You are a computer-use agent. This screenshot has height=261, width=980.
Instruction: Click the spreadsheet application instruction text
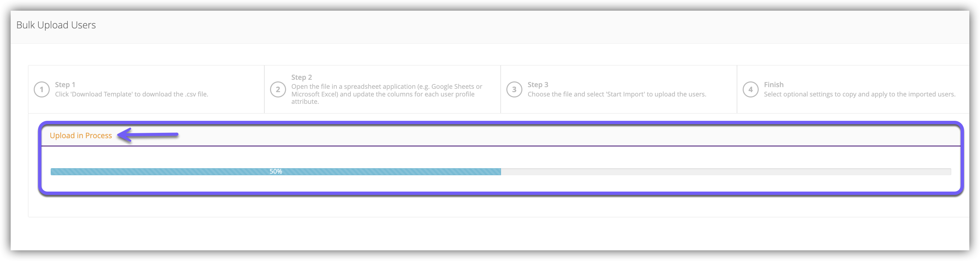coord(387,94)
